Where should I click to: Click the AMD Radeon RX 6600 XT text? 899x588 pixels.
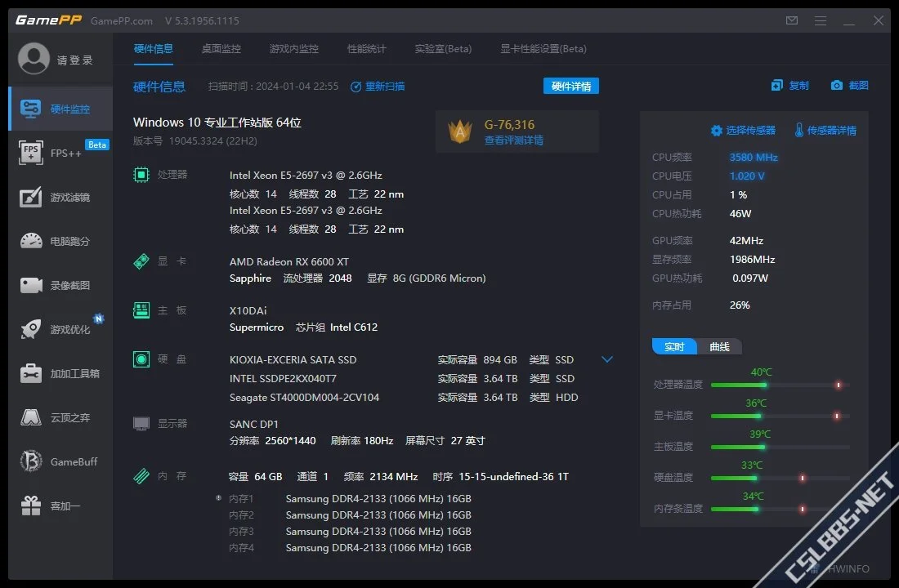pyautogui.click(x=289, y=262)
